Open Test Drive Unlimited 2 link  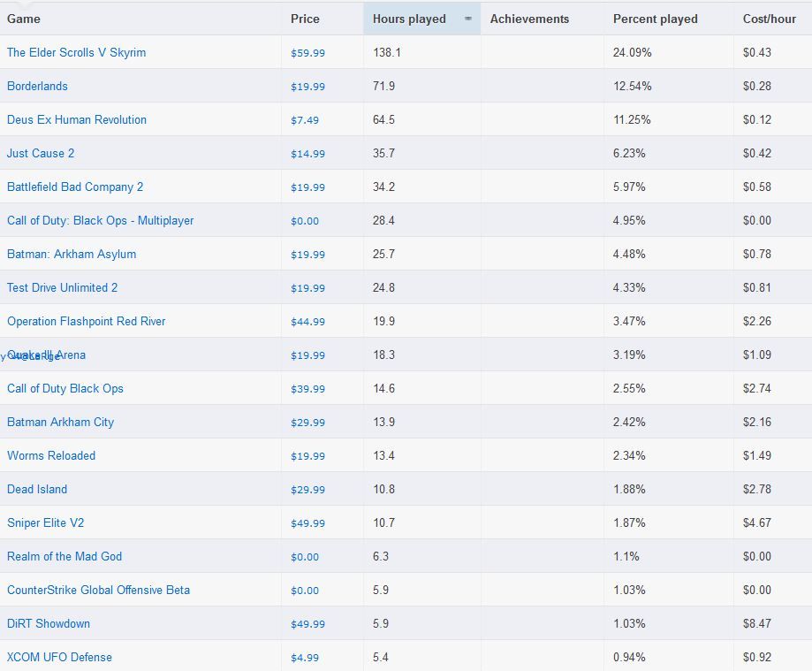(62, 287)
